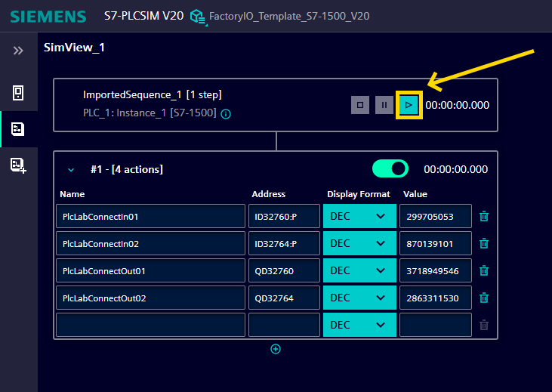The width and height of the screenshot is (552, 392).
Task: Collapse step #1 actions list
Action: tap(71, 170)
